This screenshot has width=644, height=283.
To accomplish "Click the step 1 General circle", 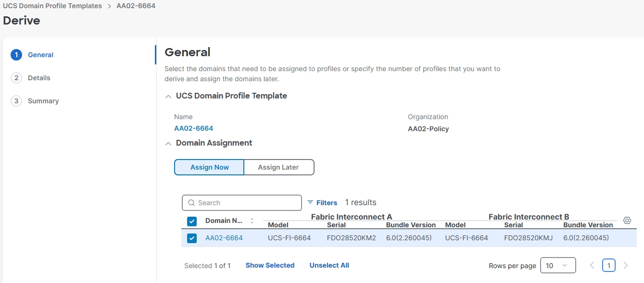I will [x=16, y=55].
